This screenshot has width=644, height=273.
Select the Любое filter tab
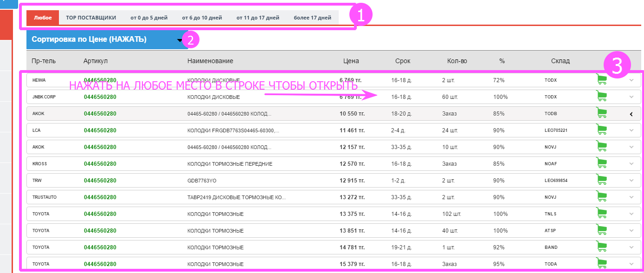tap(43, 18)
